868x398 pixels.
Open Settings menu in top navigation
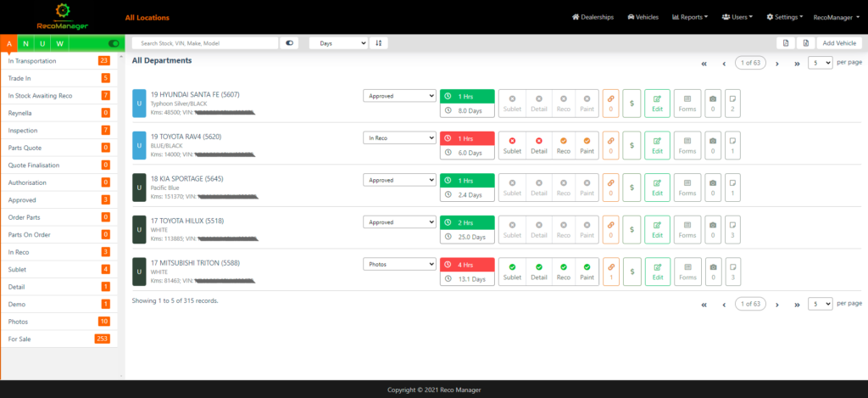click(x=785, y=17)
